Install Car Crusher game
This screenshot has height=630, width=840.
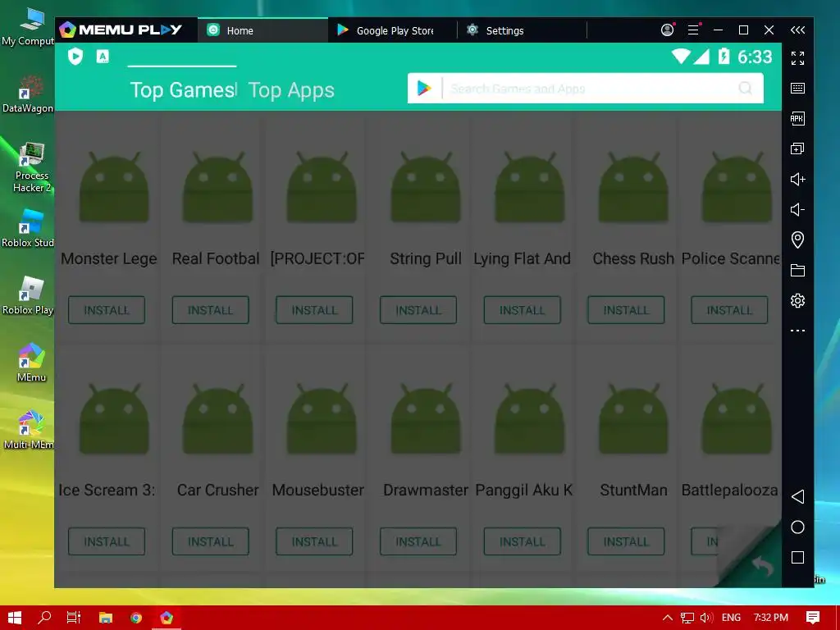211,541
